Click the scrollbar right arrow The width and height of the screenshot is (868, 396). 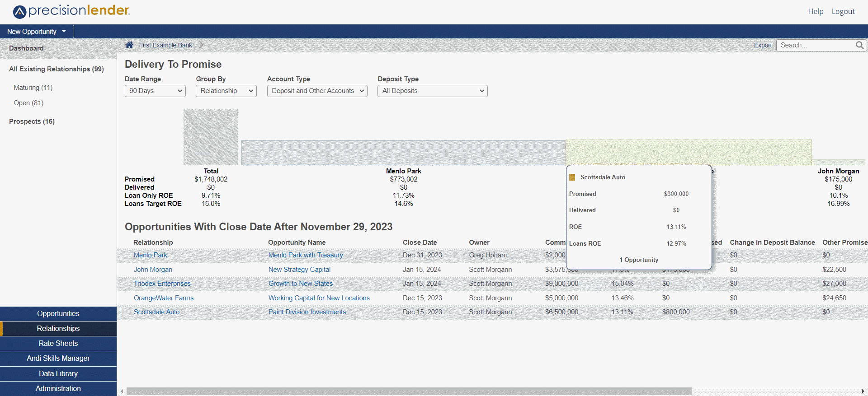pyautogui.click(x=863, y=391)
